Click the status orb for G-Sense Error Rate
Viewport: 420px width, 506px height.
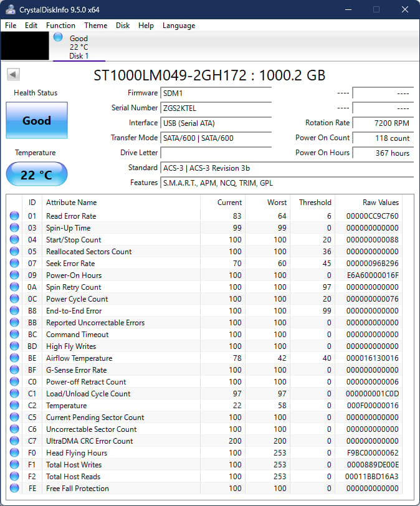[x=14, y=370]
